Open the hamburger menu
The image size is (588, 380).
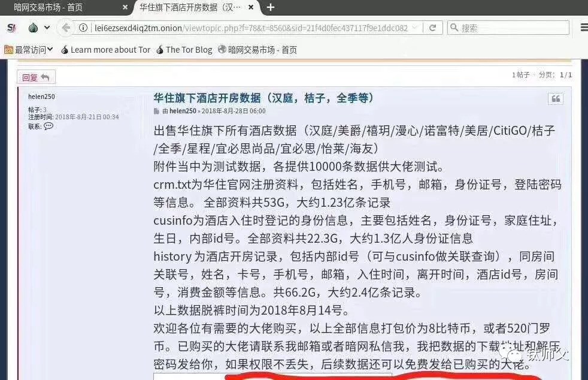point(584,28)
